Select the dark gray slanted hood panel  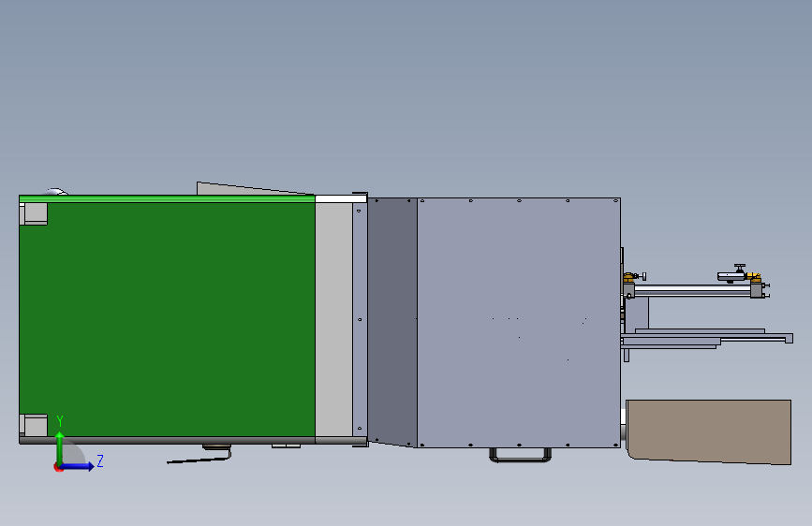click(x=392, y=321)
